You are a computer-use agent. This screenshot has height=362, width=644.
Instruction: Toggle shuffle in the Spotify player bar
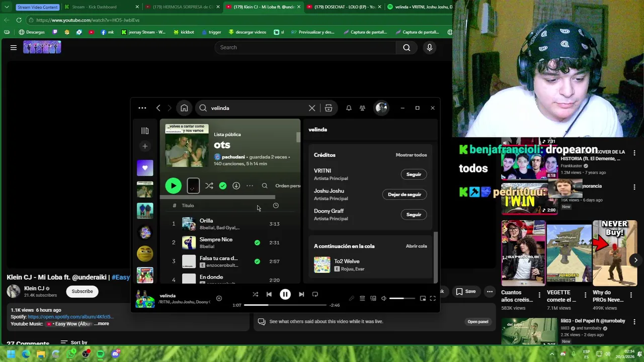click(255, 295)
